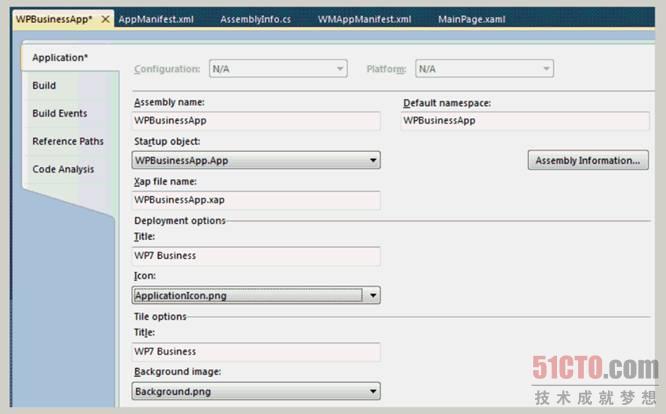This screenshot has width=666, height=414.
Task: Click the Tile options Title field
Action: (256, 352)
